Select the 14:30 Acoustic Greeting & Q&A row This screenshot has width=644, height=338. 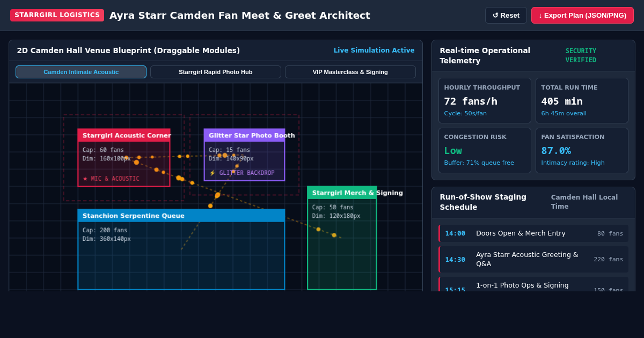533,259
